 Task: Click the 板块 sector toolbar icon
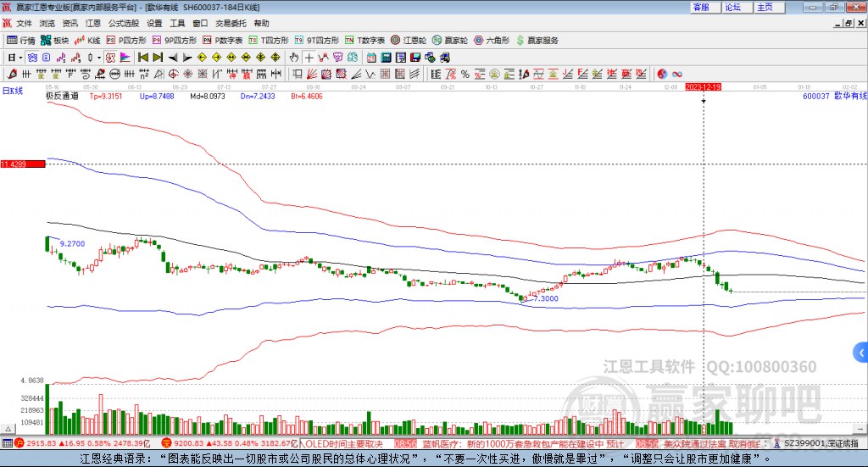(55, 40)
